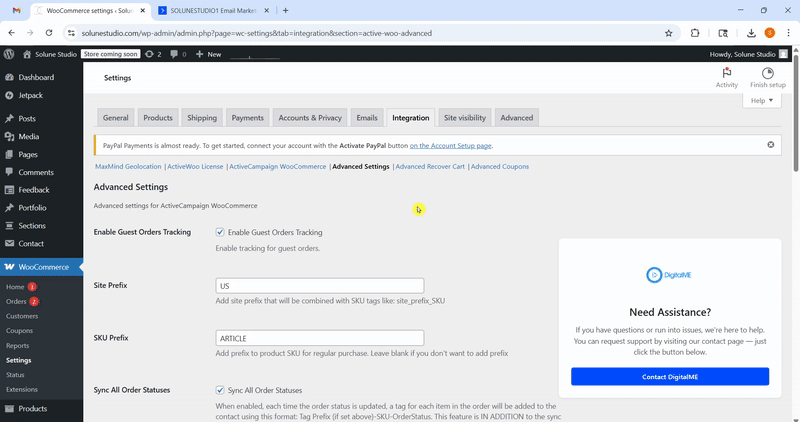
Task: Switch to Site visibility tab
Action: coord(465,117)
